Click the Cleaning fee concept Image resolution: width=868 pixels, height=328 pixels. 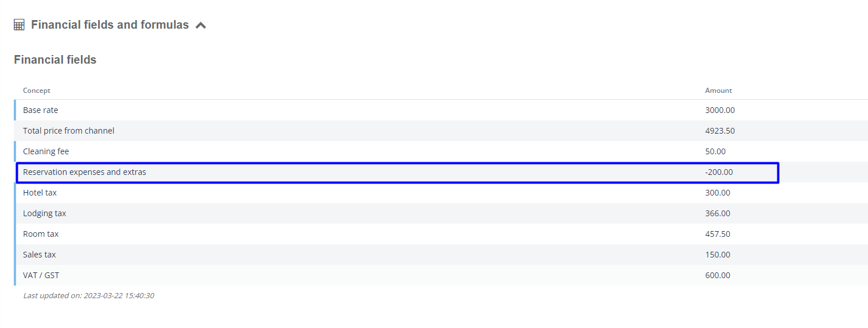coord(46,151)
